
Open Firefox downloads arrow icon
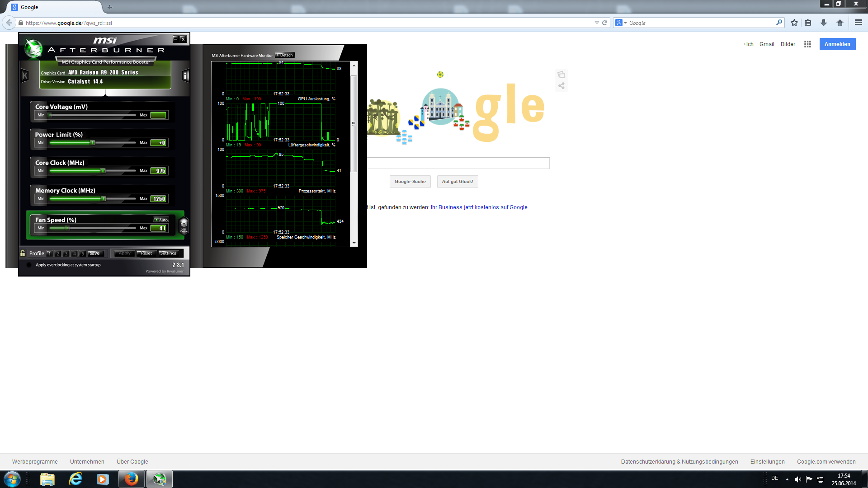pos(823,23)
